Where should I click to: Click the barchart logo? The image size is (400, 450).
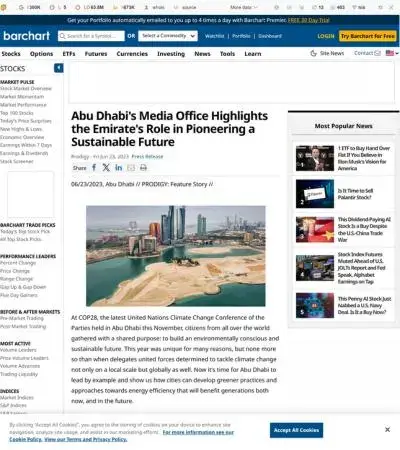pos(27,36)
